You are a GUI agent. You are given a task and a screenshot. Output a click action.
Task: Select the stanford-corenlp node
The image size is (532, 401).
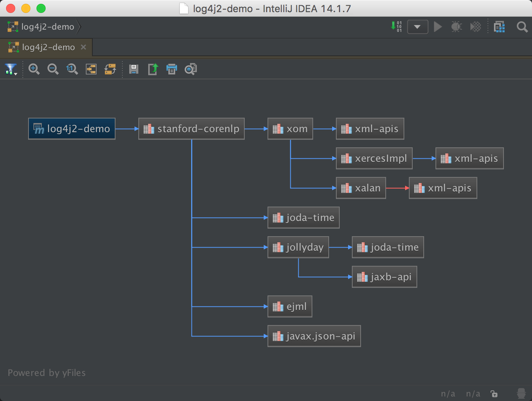192,129
